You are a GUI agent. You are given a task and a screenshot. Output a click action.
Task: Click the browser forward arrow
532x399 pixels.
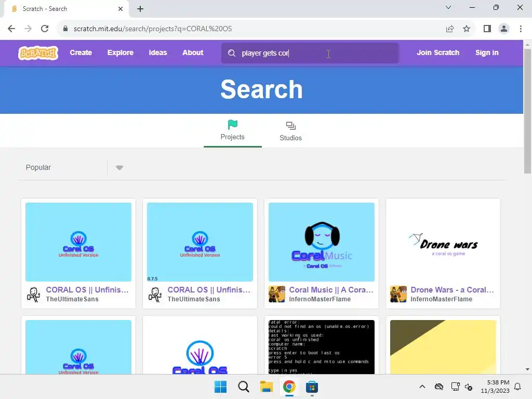point(28,29)
